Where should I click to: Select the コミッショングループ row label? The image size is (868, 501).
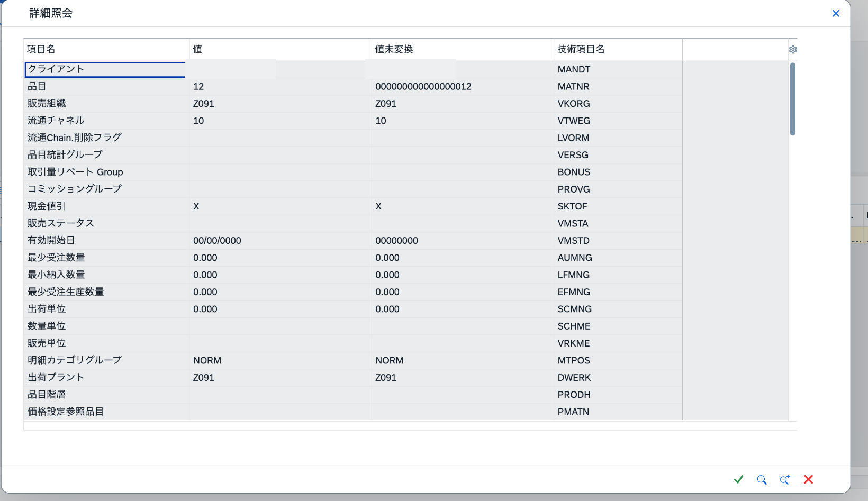pos(75,189)
